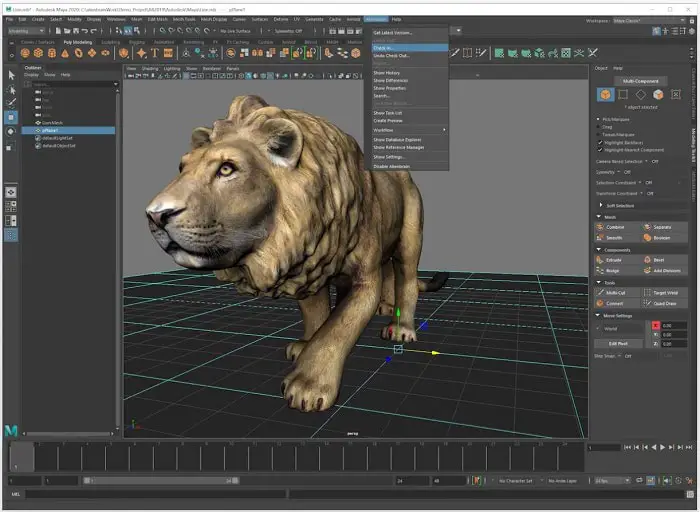Click the Multi-Cut shelf icon with the knife
Viewport: 700px width, 512px height.
point(455,53)
